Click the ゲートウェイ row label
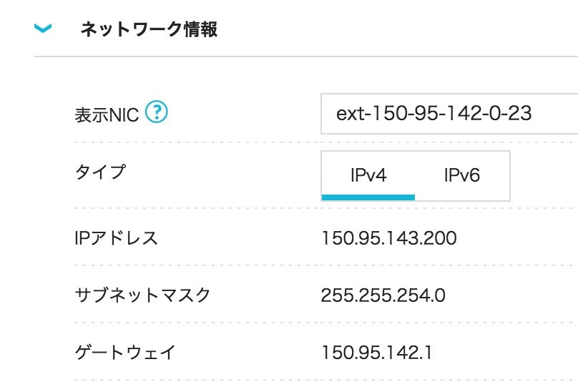 coord(125,353)
